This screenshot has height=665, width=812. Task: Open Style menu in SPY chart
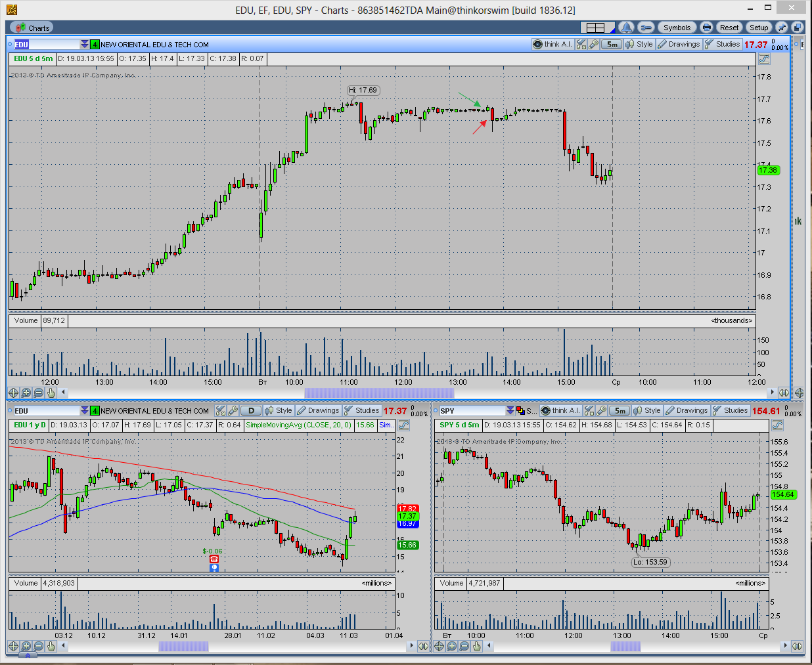(647, 410)
